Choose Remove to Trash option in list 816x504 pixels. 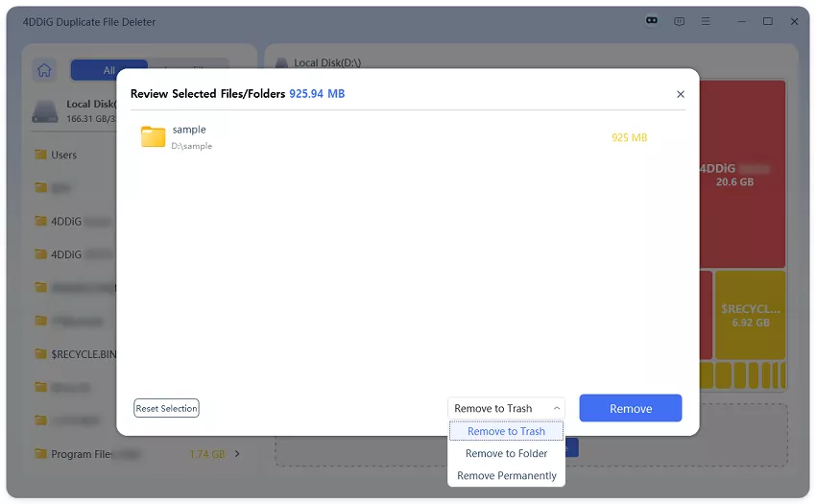[506, 431]
